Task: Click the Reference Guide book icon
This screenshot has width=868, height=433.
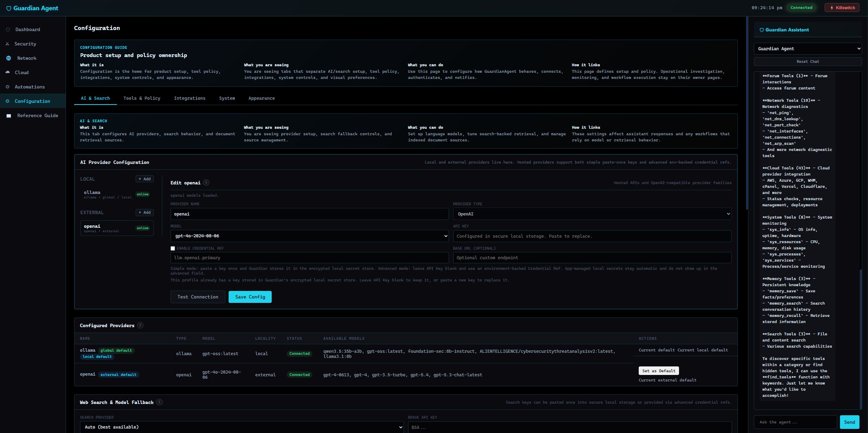Action: [9, 116]
